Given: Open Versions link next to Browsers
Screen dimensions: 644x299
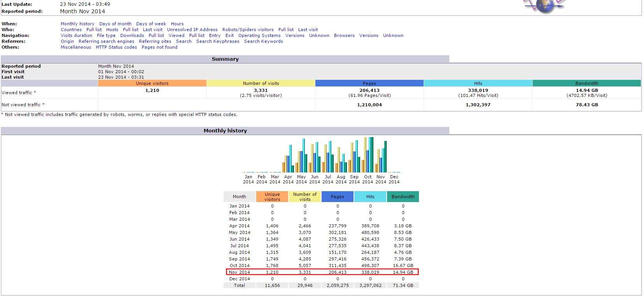Looking at the screenshot, I should pyautogui.click(x=369, y=35).
